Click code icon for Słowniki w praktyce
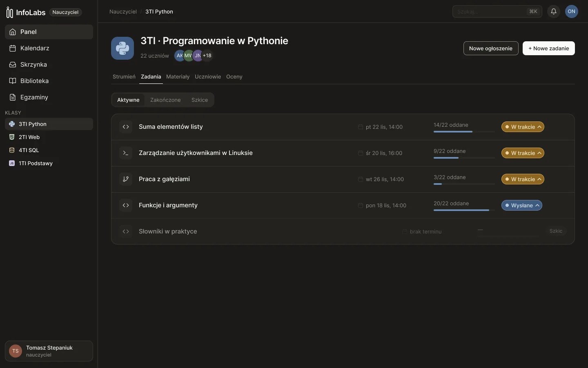Screen dimensions: 588x368 click(126, 231)
